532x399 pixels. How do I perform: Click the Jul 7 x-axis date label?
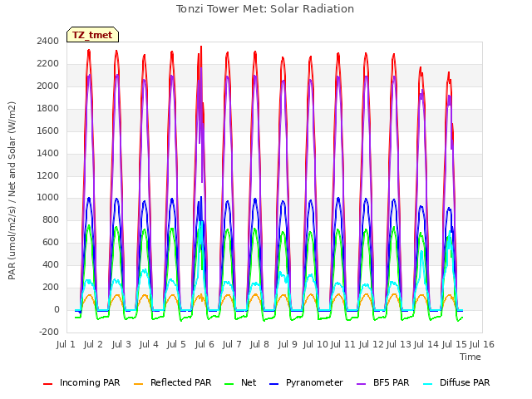pos(232,344)
